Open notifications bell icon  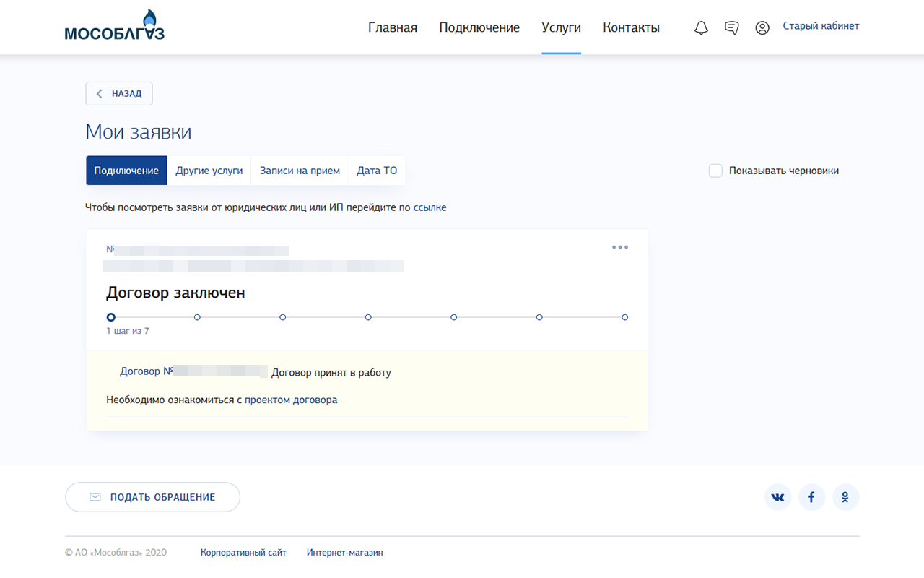tap(701, 28)
